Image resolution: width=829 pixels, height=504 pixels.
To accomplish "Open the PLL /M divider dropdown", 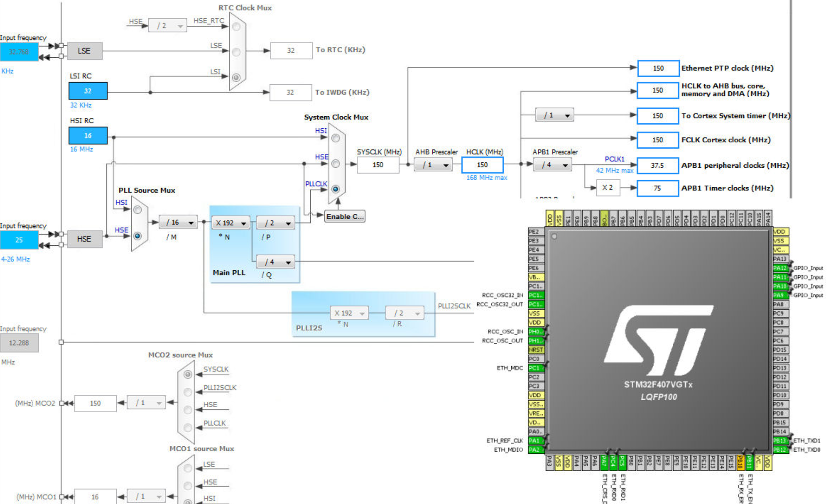I will click(x=178, y=222).
